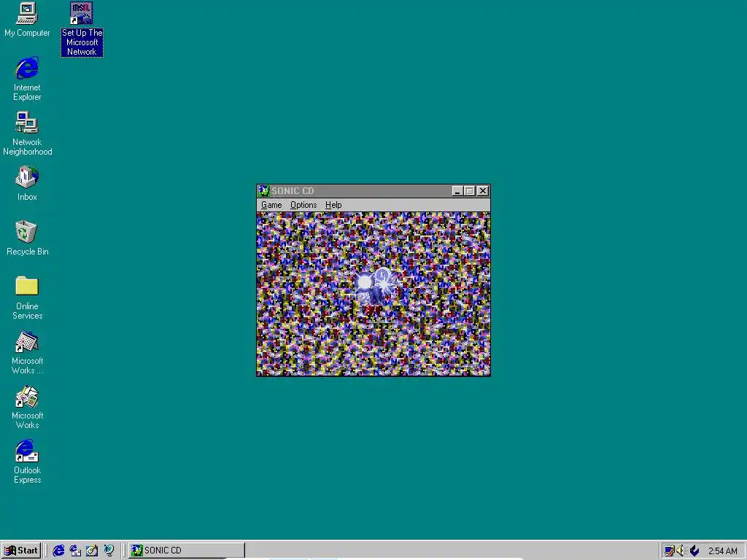This screenshot has height=560, width=747.
Task: Open the Options menu in SONIC CD
Action: (303, 205)
